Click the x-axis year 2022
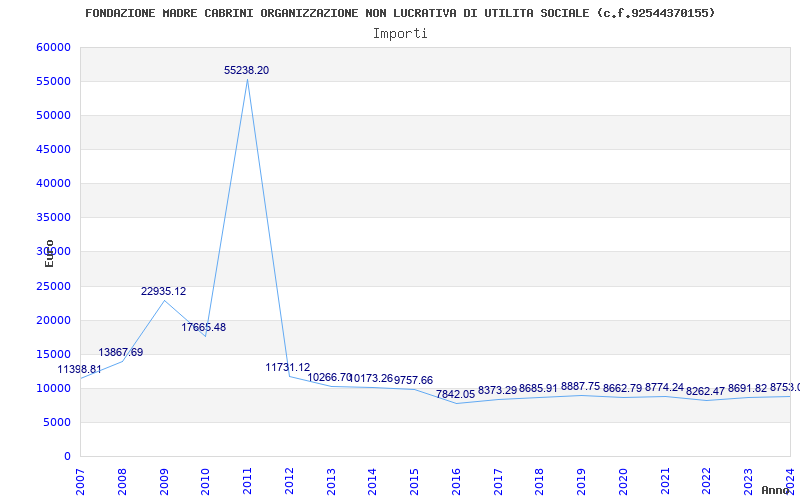Viewport: 800px width, 500px height. click(x=707, y=482)
